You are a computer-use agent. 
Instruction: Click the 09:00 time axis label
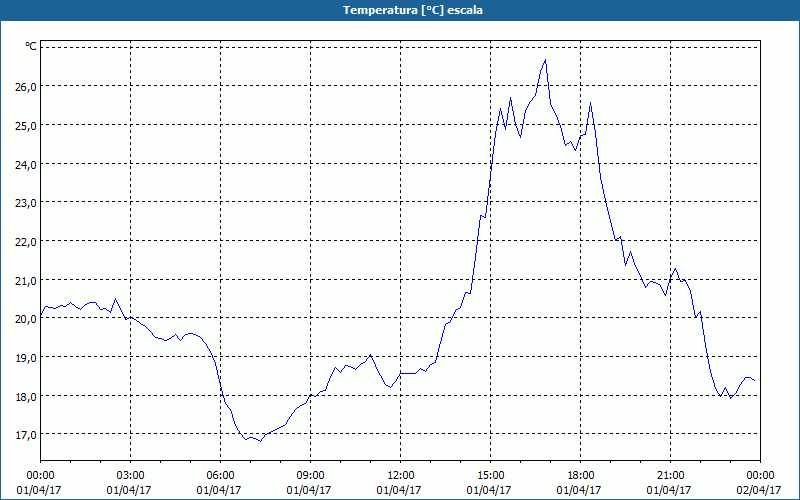[310, 476]
